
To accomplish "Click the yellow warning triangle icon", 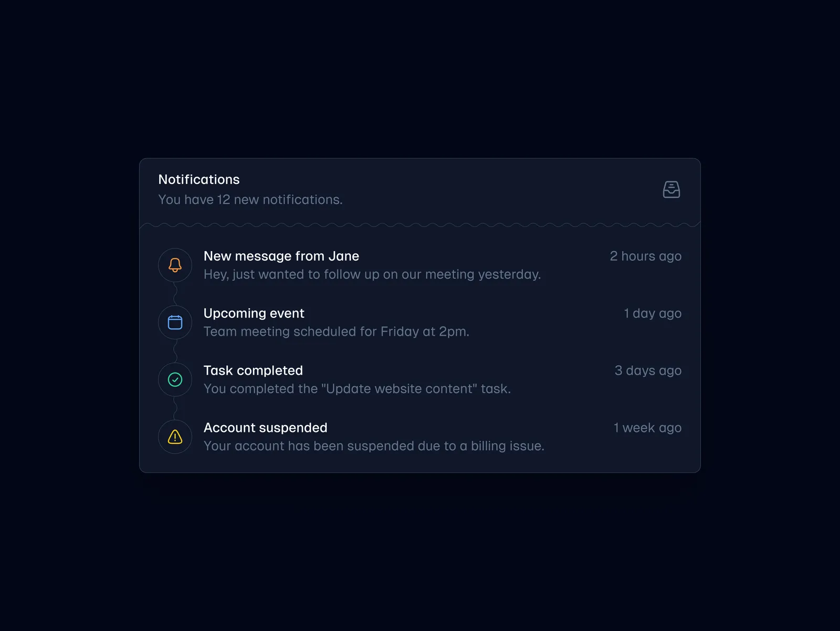I will click(175, 437).
